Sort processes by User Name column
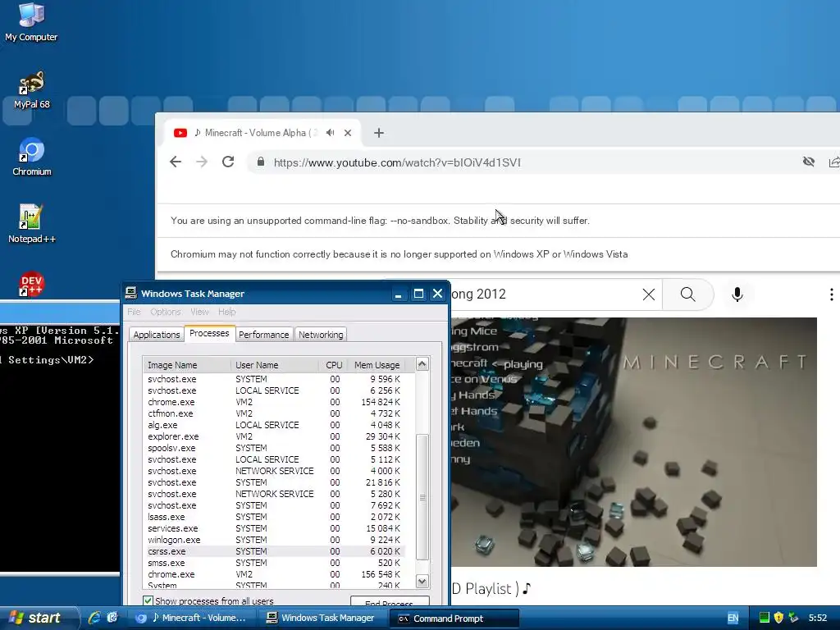The width and height of the screenshot is (840, 630). (x=274, y=365)
